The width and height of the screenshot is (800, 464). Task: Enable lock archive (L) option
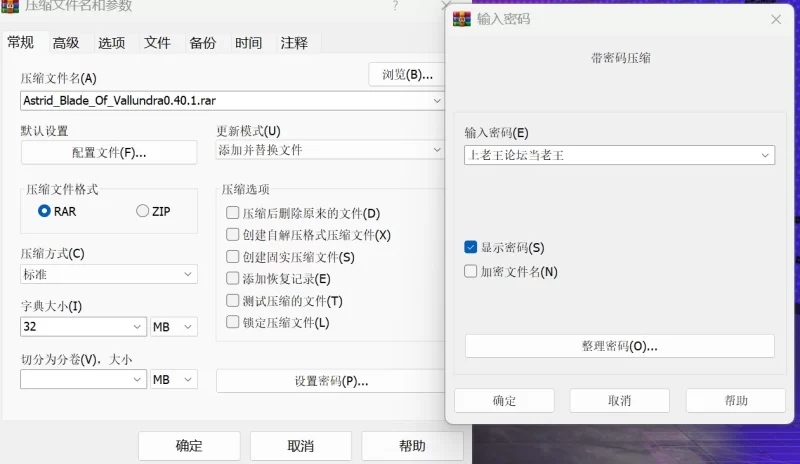(232, 322)
